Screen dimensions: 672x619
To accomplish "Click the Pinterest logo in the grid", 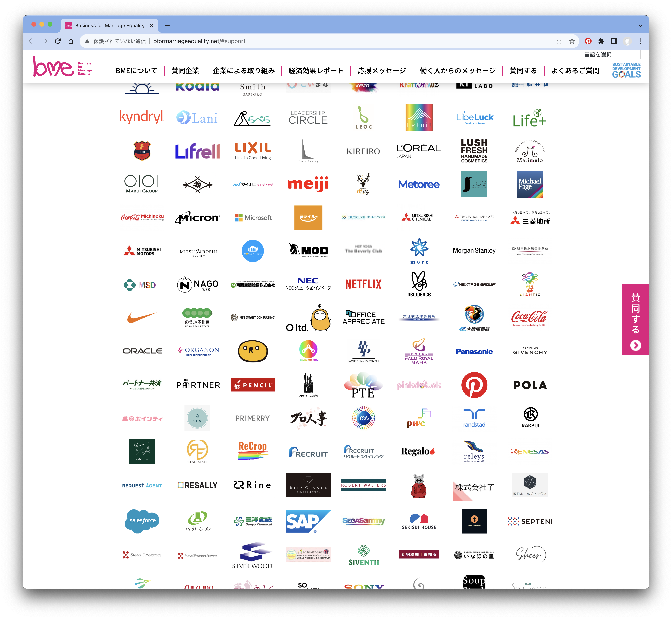I will pyautogui.click(x=474, y=385).
